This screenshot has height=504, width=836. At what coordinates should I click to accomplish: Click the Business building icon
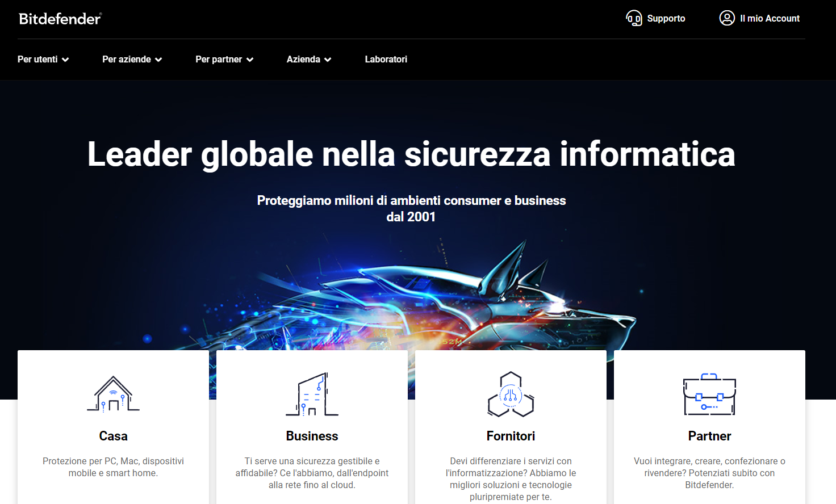pyautogui.click(x=312, y=394)
